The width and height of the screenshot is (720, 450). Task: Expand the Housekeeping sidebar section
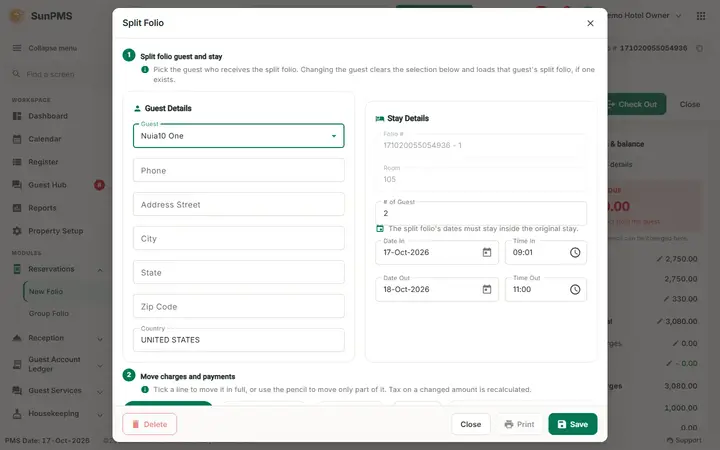[100, 415]
